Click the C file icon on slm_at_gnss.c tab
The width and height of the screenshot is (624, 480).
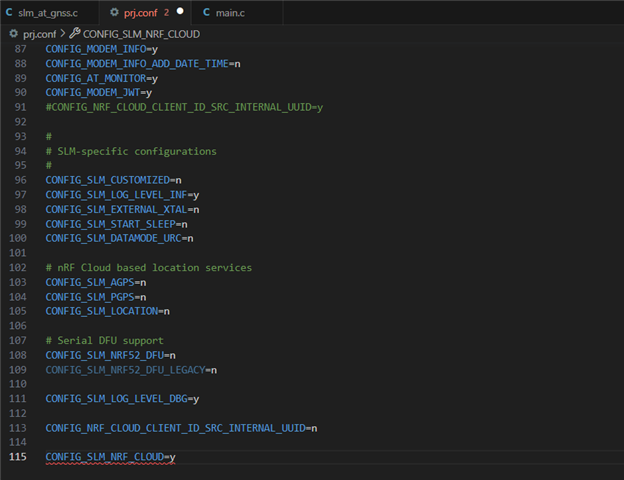click(9, 12)
